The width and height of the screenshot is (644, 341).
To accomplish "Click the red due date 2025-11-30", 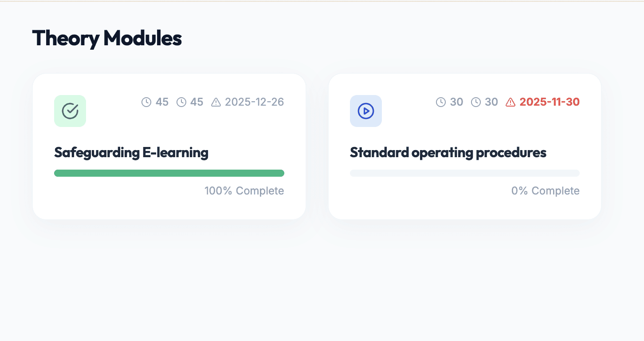I will 549,102.
